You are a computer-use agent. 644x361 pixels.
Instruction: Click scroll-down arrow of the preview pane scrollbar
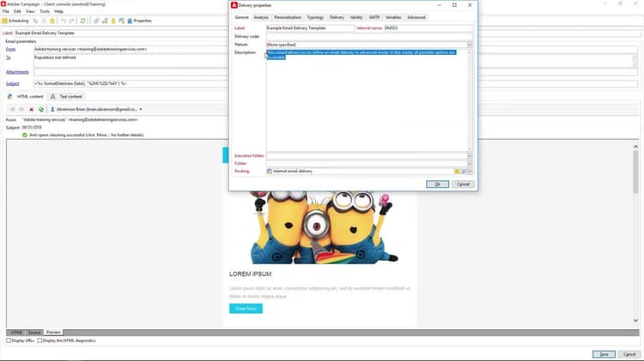point(635,321)
